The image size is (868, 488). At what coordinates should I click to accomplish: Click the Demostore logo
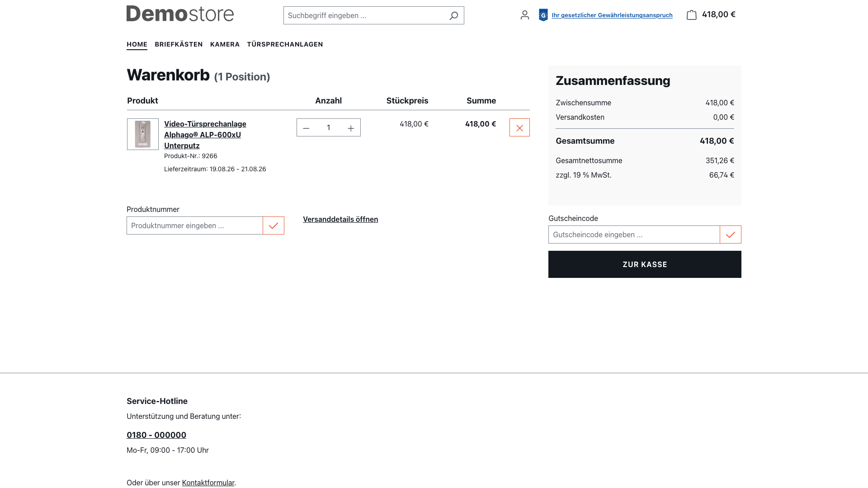point(180,14)
